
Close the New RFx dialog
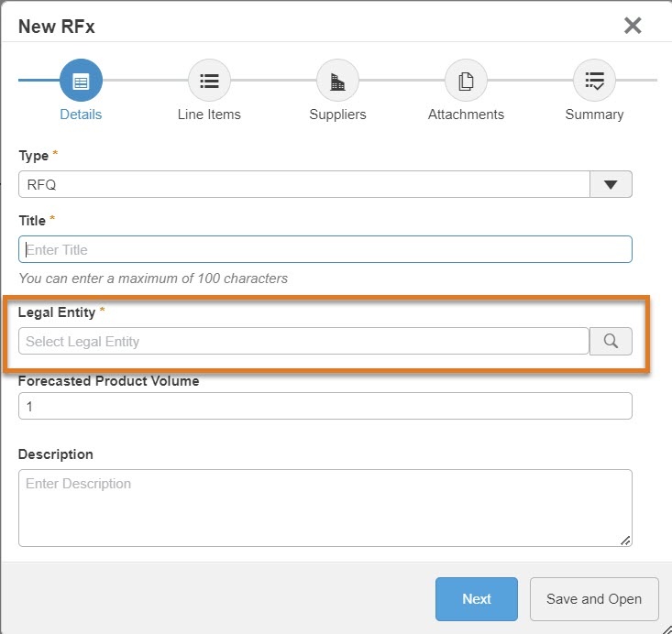pos(633,26)
